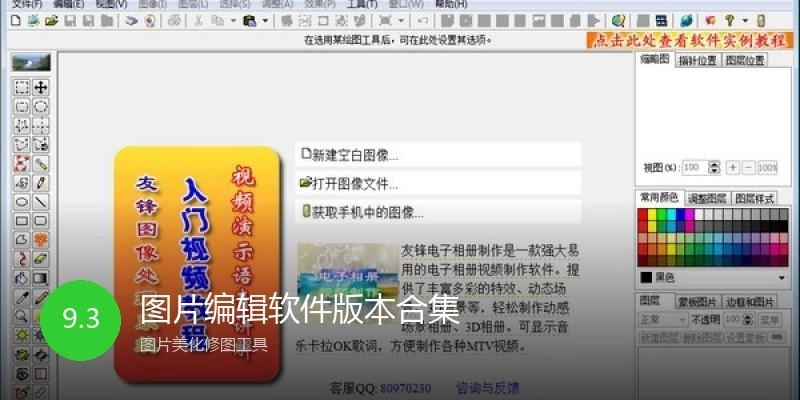
Task: Select the sun brightness tool
Action: 22,335
